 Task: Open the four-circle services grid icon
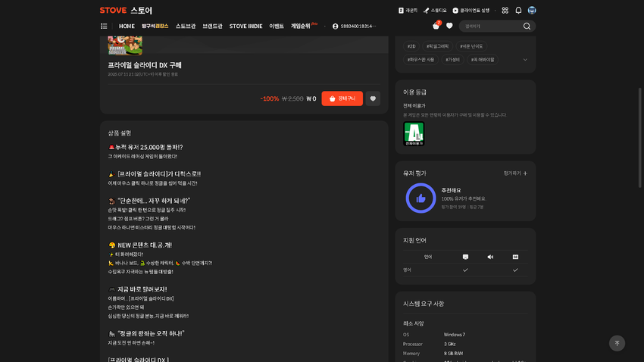505,11
